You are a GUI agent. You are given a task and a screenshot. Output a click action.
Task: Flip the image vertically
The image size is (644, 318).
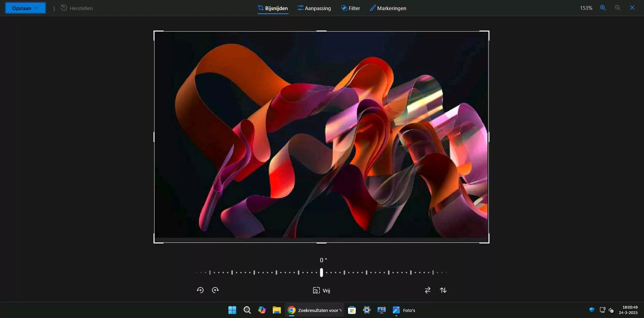[443, 290]
